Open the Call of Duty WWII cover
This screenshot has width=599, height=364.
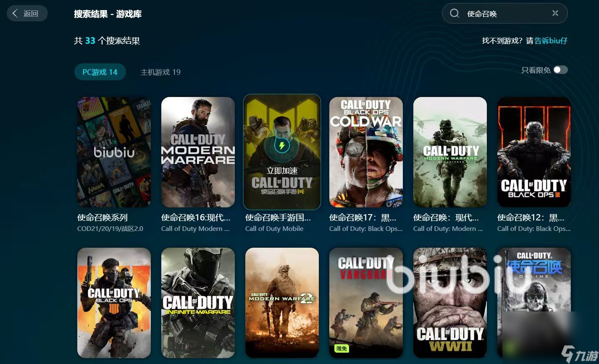(x=450, y=302)
